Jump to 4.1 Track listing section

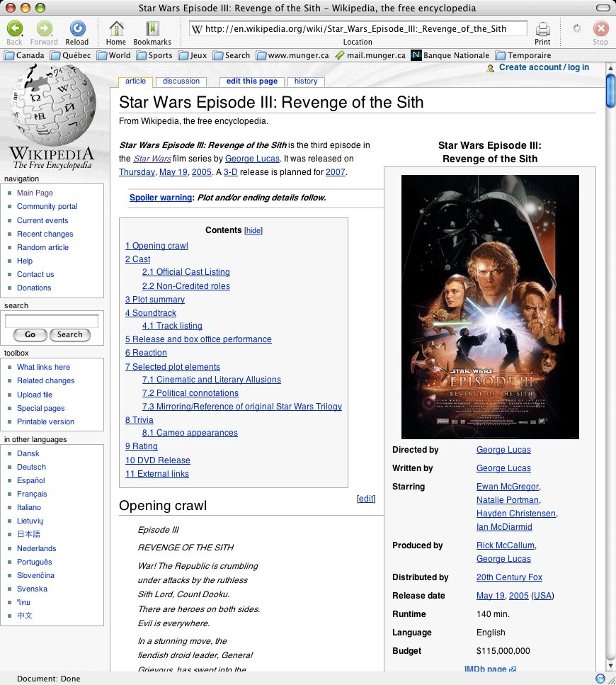point(172,326)
